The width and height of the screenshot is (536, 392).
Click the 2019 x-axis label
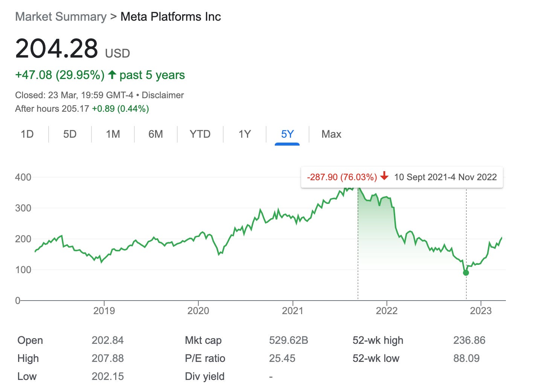(104, 311)
